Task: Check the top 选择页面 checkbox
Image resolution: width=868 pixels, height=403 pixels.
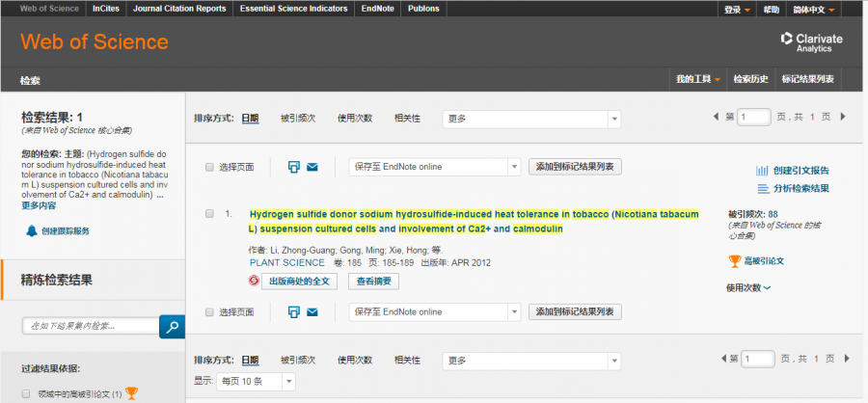Action: pyautogui.click(x=209, y=167)
